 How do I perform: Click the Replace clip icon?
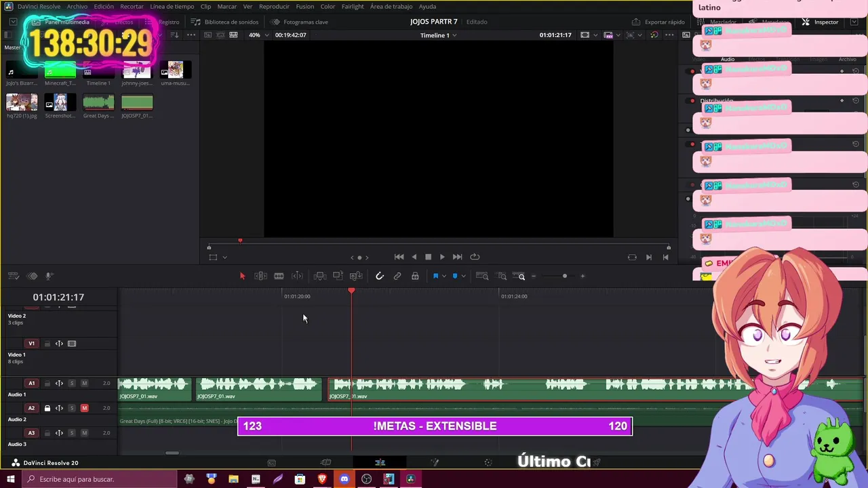coord(356,276)
